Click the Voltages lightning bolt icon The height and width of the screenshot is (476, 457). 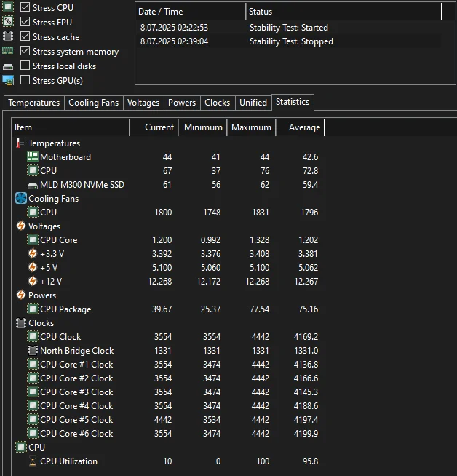click(21, 226)
